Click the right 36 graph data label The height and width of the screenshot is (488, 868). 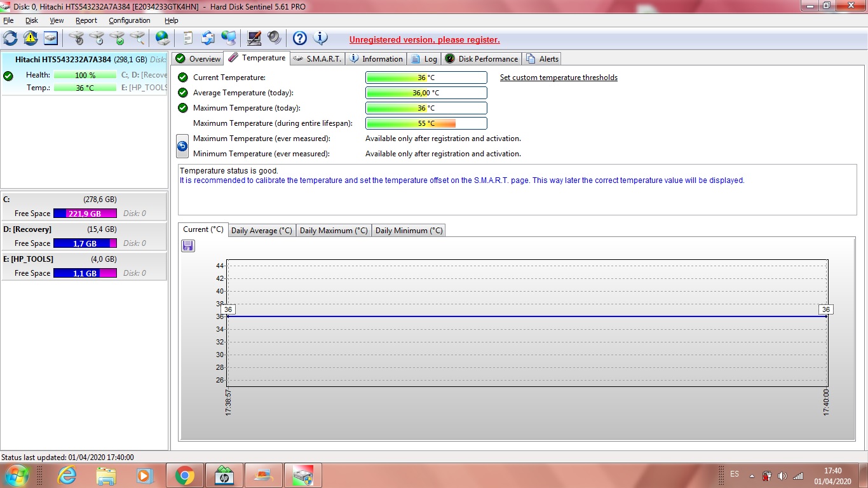(x=825, y=309)
